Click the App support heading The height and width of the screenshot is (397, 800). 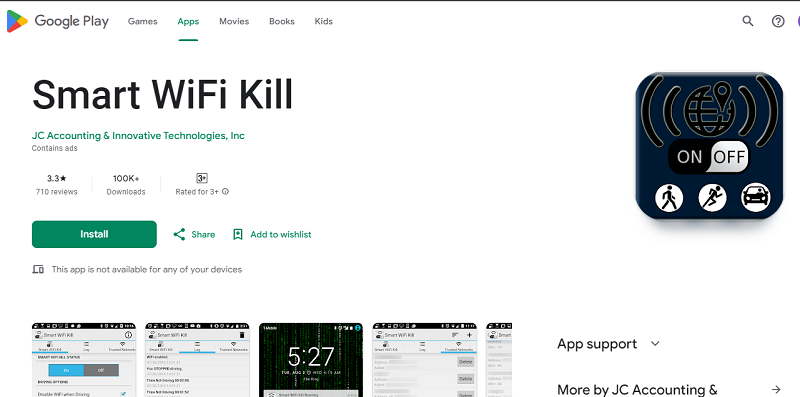click(x=597, y=344)
